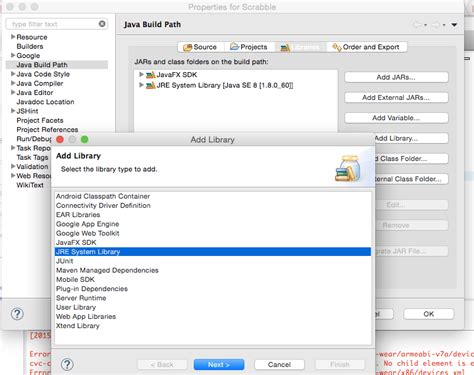Select Web App Libraries library type
The image size is (474, 375).
[x=213, y=316]
